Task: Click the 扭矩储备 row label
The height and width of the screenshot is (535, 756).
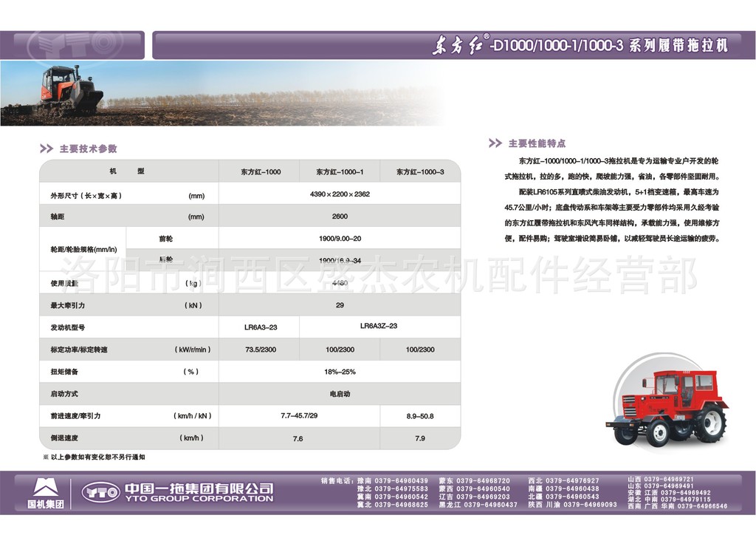Action: (x=64, y=372)
